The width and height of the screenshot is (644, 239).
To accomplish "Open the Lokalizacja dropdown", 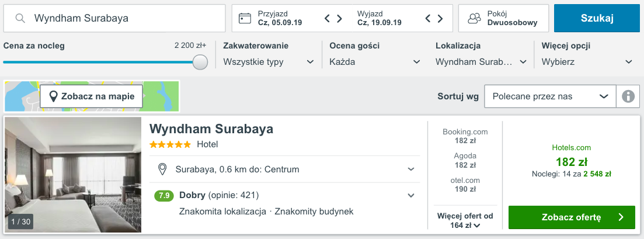I will [481, 62].
